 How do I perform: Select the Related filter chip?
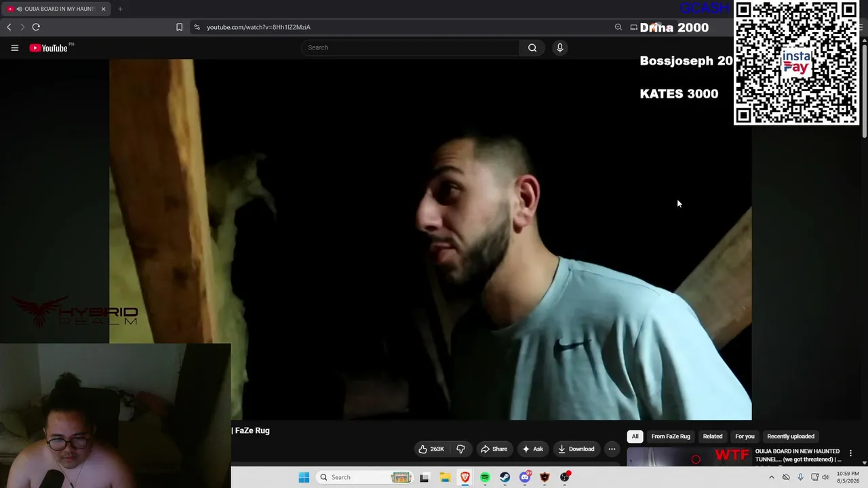click(x=713, y=436)
